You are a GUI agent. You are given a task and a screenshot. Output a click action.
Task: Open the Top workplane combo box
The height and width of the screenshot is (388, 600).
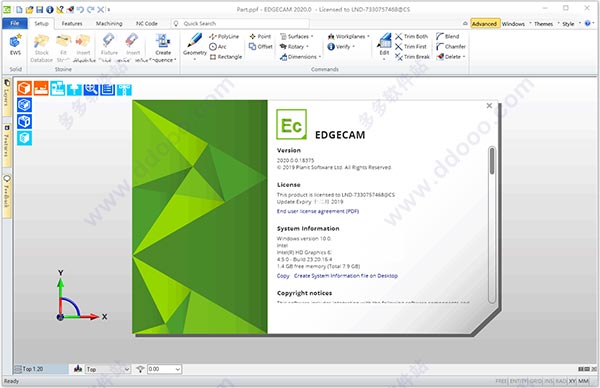point(108,369)
